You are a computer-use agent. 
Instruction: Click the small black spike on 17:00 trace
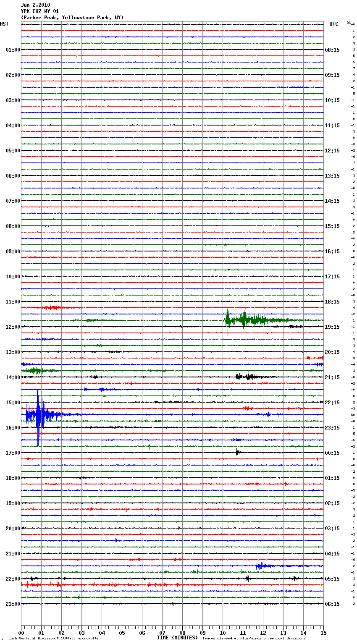pyautogui.click(x=238, y=452)
